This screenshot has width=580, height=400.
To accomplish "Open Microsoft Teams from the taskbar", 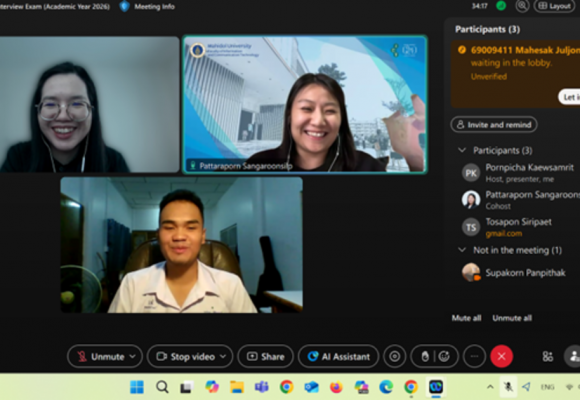I will click(x=262, y=387).
